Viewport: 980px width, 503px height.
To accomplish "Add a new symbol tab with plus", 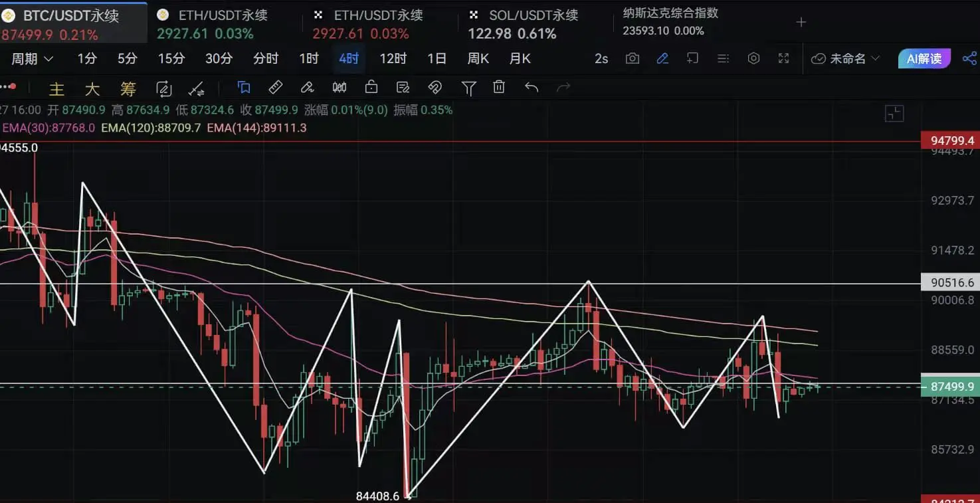I will pyautogui.click(x=801, y=22).
